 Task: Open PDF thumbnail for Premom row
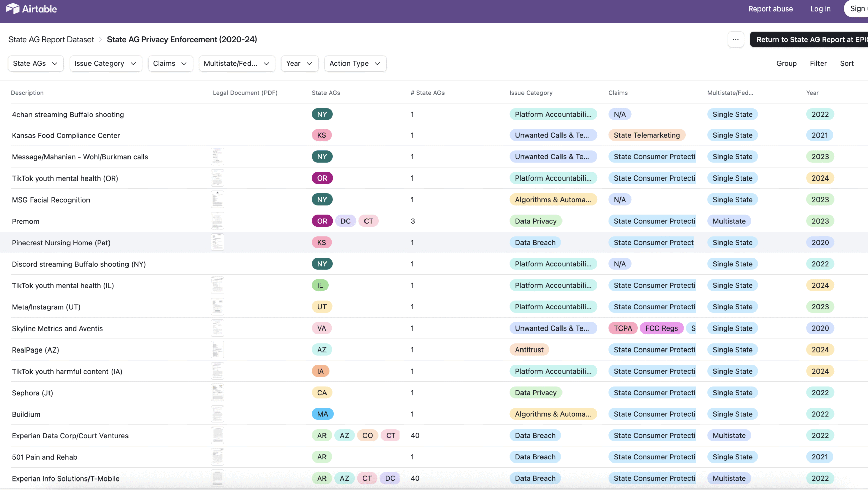pos(217,221)
